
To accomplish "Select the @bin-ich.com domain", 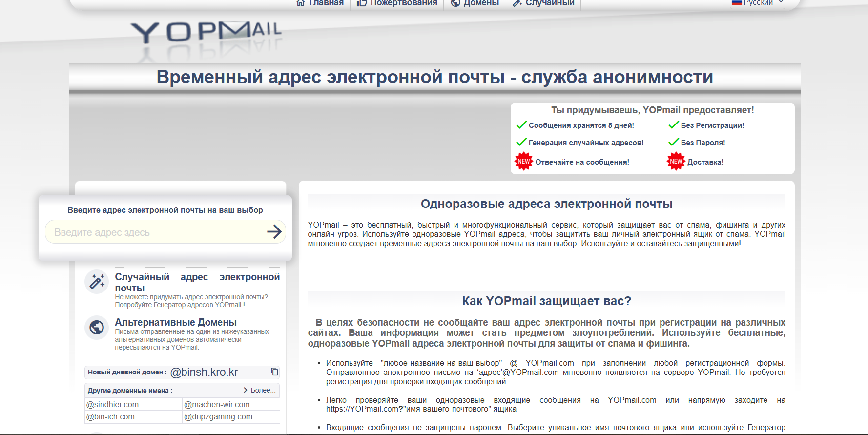I will [x=110, y=416].
